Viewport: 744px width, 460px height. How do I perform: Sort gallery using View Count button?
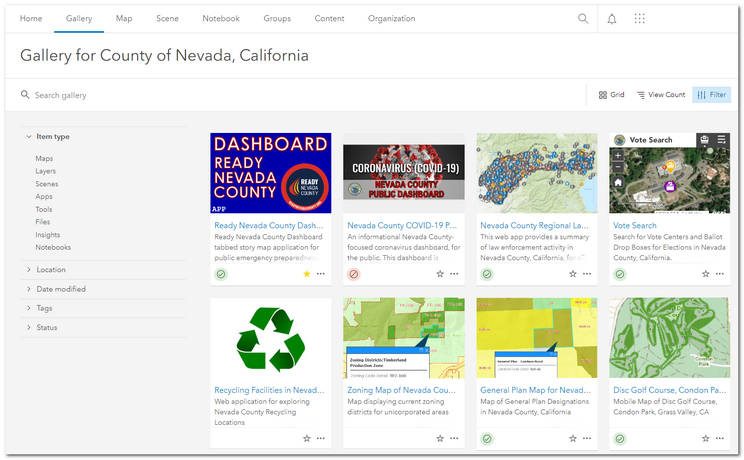pos(661,95)
